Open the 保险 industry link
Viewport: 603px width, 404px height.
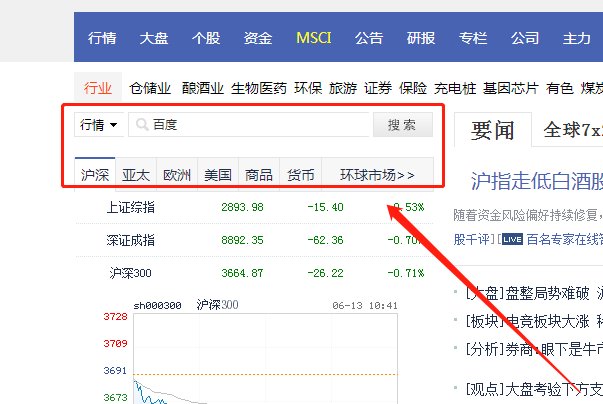pos(413,88)
